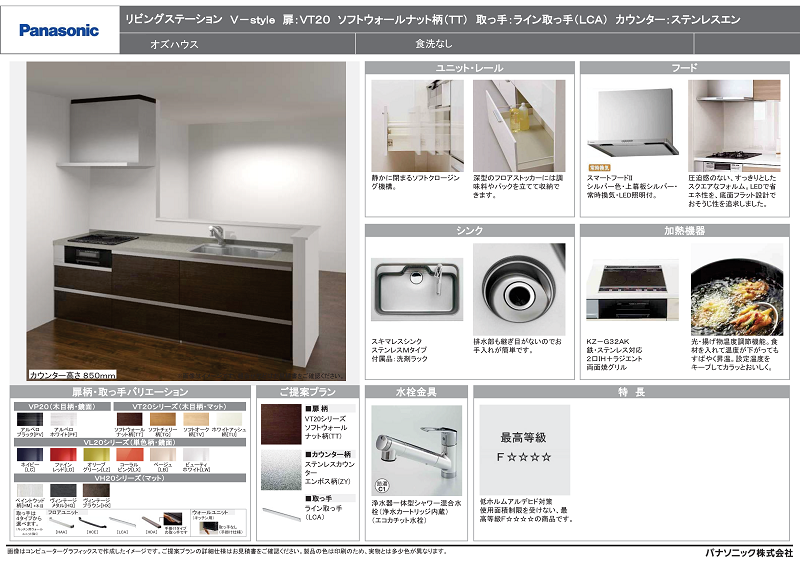Click the 加熱機器 section header
Viewport: 800px width, 565px height.
coord(685,231)
